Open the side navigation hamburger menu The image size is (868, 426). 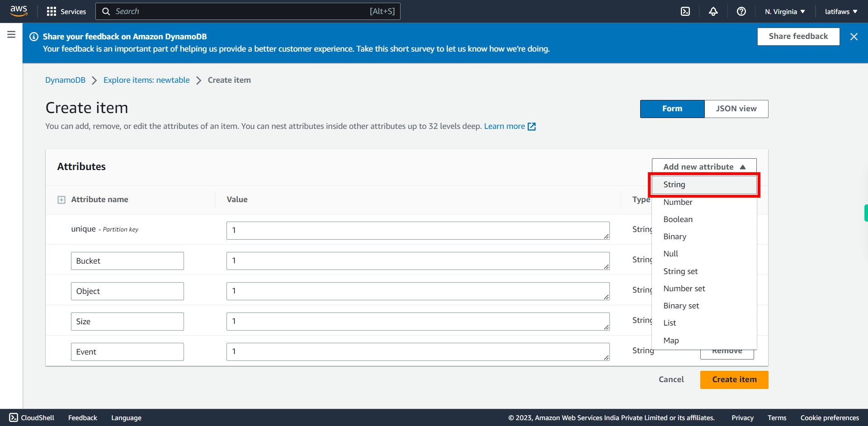(11, 34)
